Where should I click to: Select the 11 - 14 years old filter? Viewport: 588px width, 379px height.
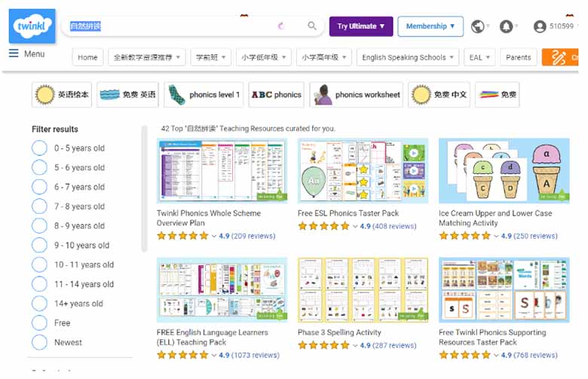pyautogui.click(x=39, y=284)
